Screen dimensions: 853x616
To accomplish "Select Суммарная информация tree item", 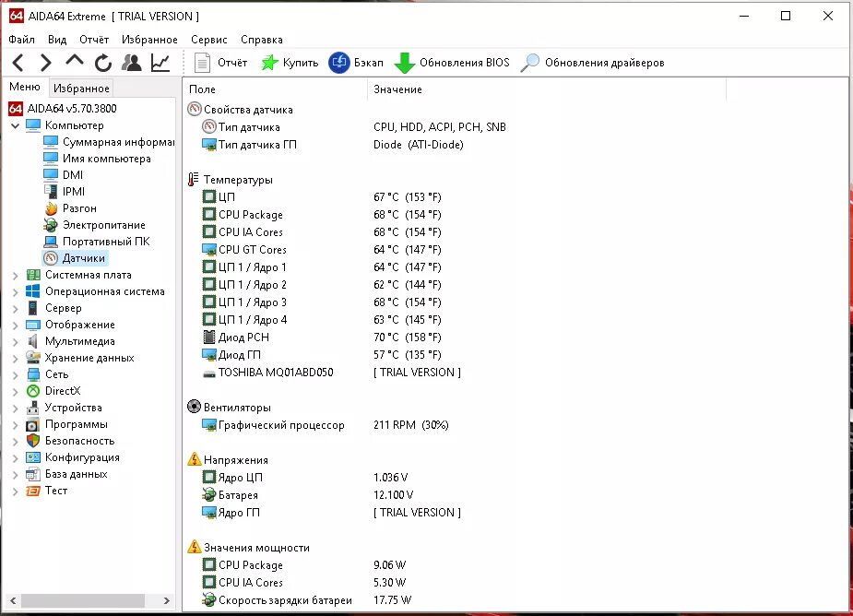I will pyautogui.click(x=109, y=142).
